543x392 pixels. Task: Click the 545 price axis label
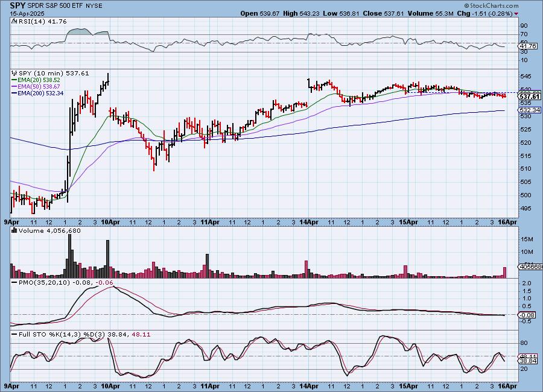click(526, 77)
